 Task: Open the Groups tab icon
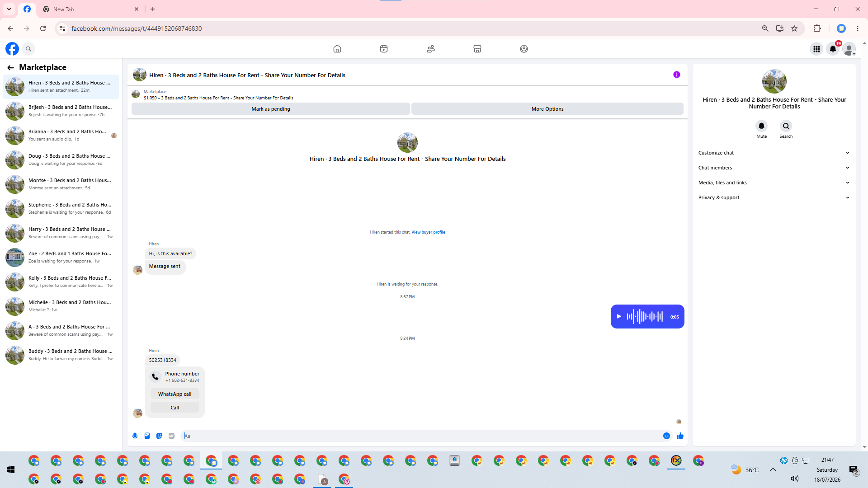pos(524,49)
